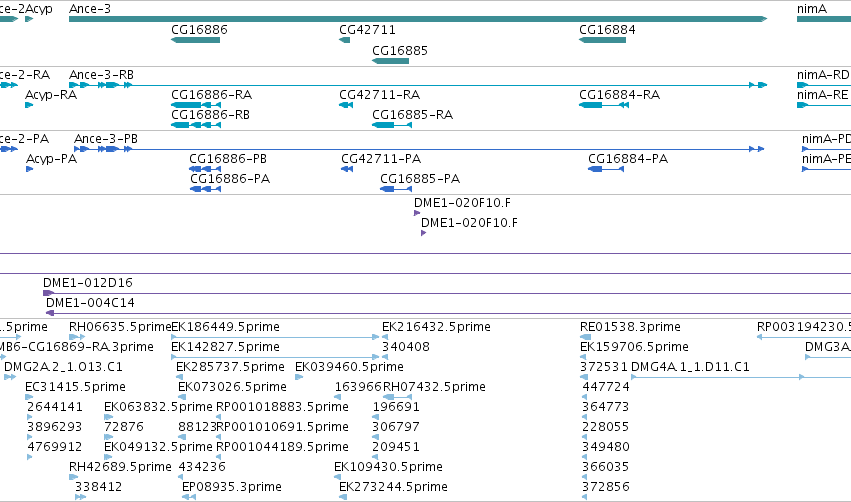Select the 372531 feature label
Screen dimensions: 851x502
tap(604, 367)
